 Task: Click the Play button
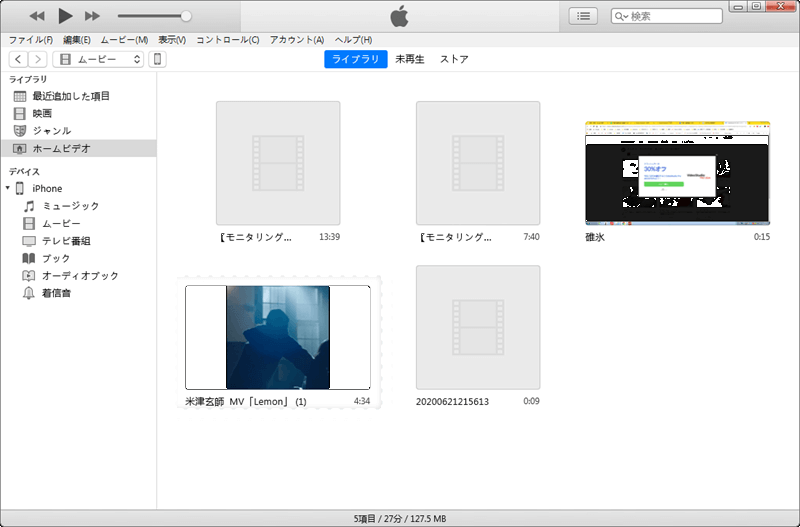tap(66, 16)
